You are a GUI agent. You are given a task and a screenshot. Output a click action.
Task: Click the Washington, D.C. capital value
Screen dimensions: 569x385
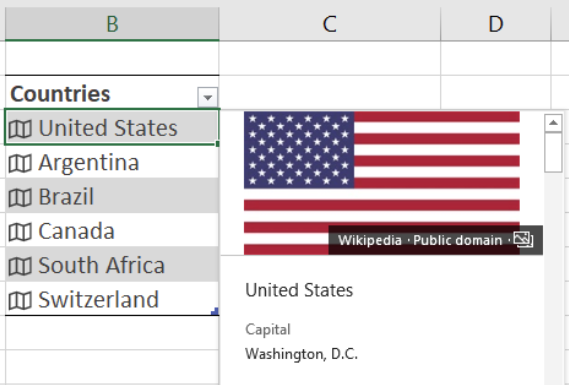[x=302, y=354]
